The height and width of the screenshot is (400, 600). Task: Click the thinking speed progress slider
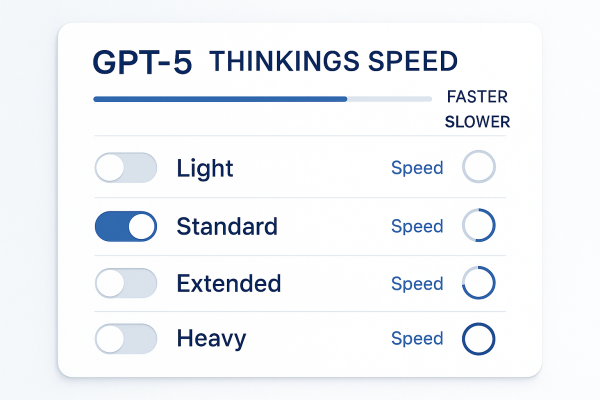[x=262, y=99]
